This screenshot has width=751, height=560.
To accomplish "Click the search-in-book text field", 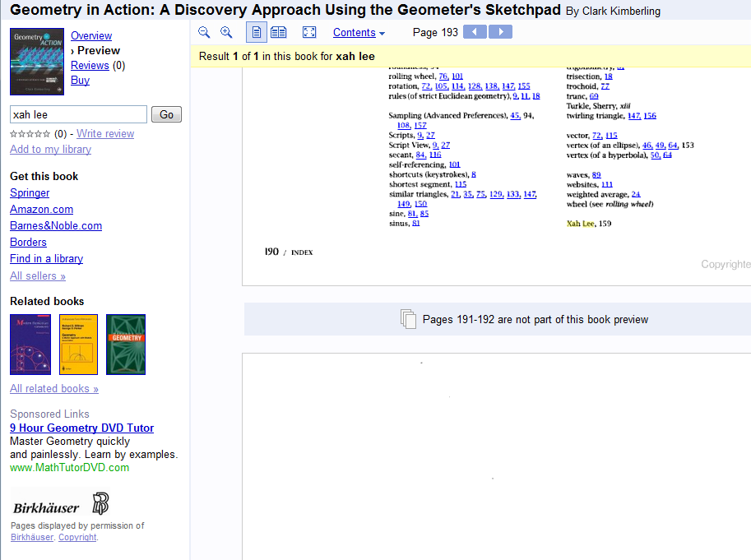I will coord(78,114).
